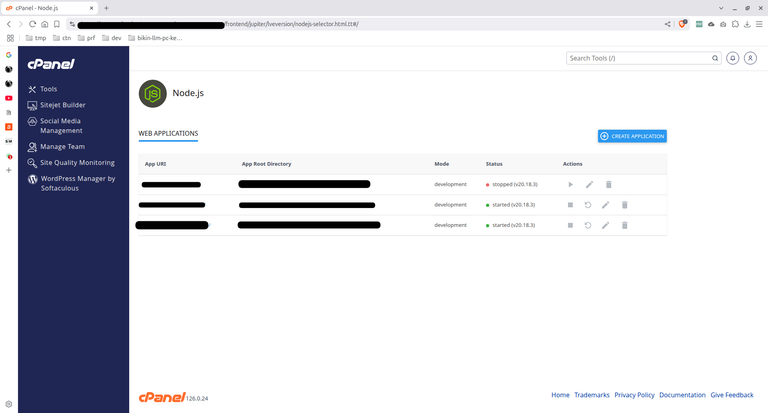The height and width of the screenshot is (413, 768).
Task: Click the tab list chevron in title bar
Action: pyautogui.click(x=721, y=8)
